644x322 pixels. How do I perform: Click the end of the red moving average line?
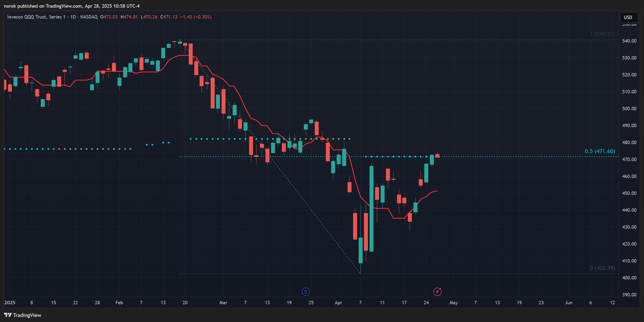(437, 191)
